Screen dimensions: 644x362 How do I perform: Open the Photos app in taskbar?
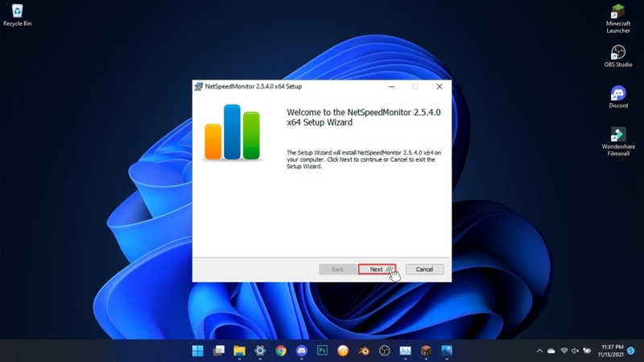[447, 351]
